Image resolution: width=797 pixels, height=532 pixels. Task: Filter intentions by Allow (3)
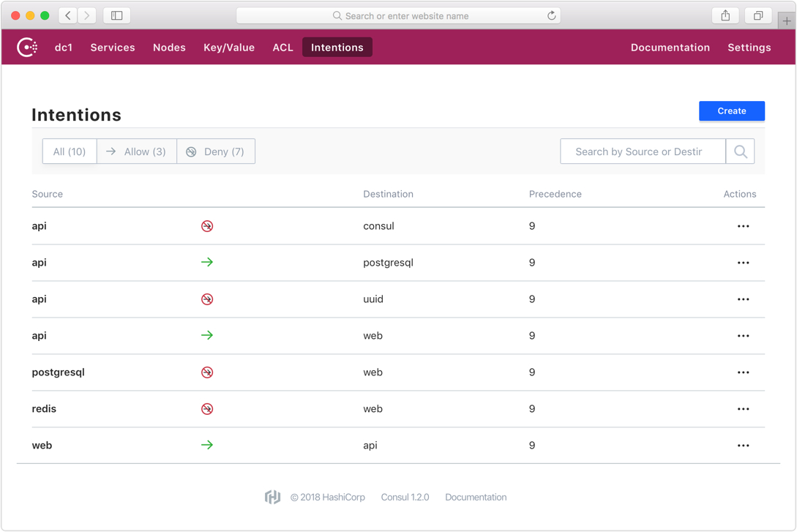[137, 151]
